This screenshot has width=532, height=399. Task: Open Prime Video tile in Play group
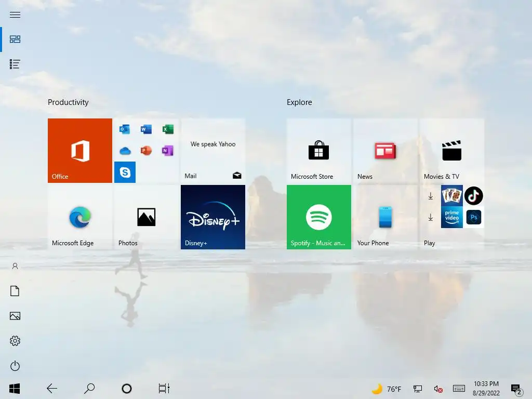(x=451, y=217)
